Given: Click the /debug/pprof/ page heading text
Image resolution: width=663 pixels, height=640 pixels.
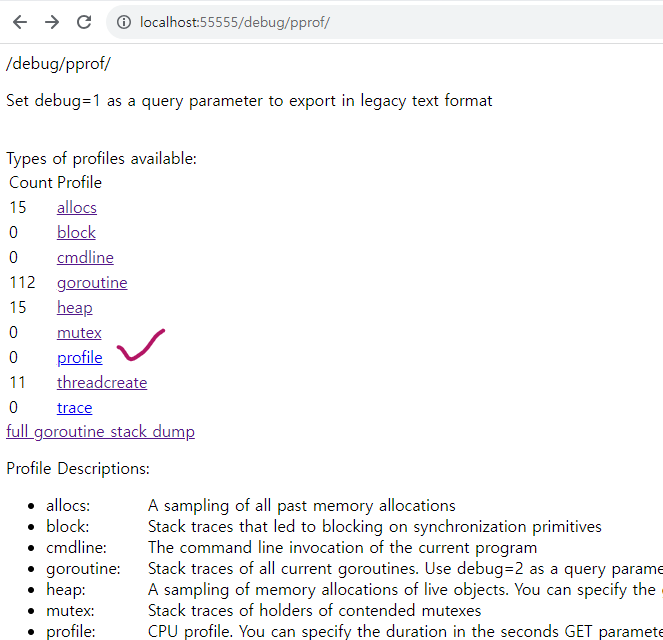Looking at the screenshot, I should point(58,64).
